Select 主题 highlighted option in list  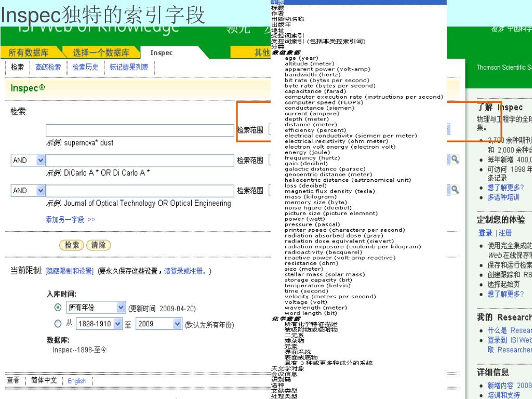tap(358, 3)
